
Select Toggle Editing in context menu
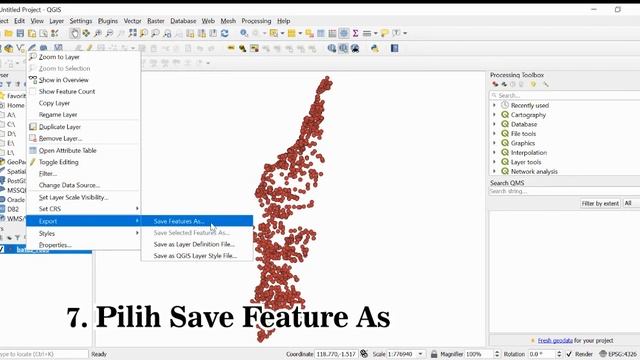tap(83, 162)
